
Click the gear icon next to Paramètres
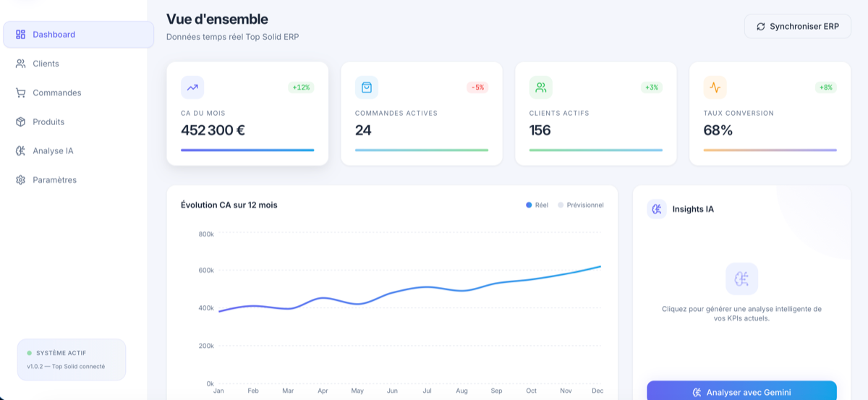[20, 180]
